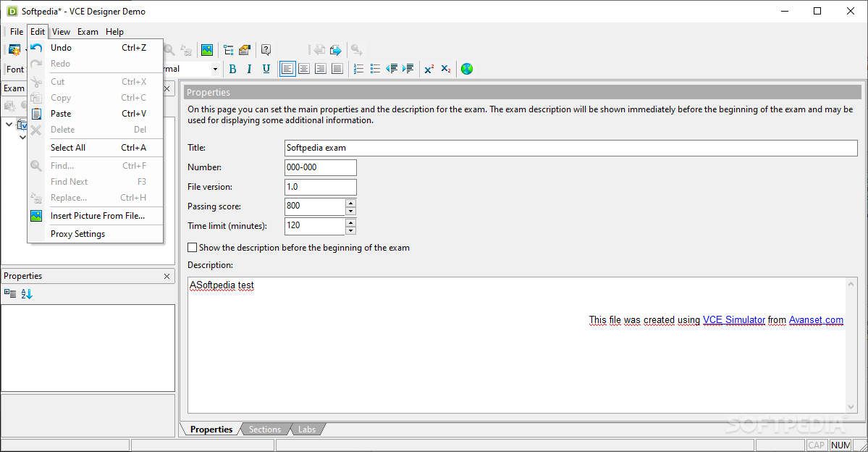Collapse the top exam tree node

pos(9,124)
